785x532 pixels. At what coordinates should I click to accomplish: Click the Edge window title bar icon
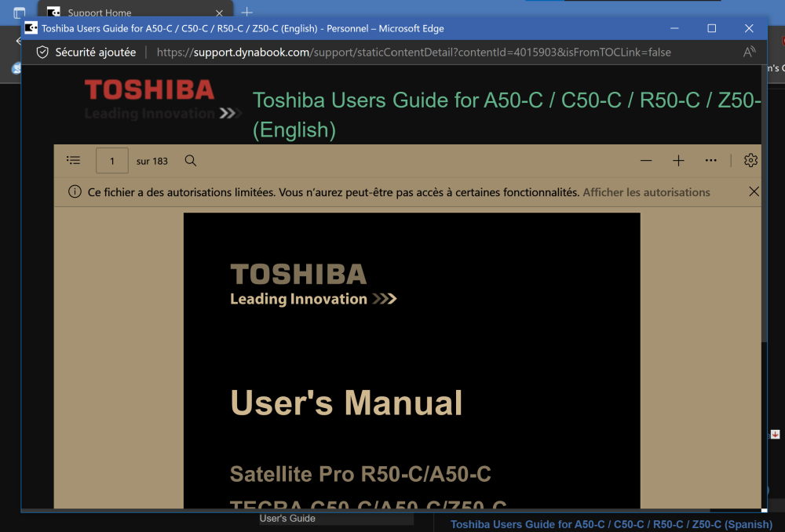pyautogui.click(x=31, y=28)
